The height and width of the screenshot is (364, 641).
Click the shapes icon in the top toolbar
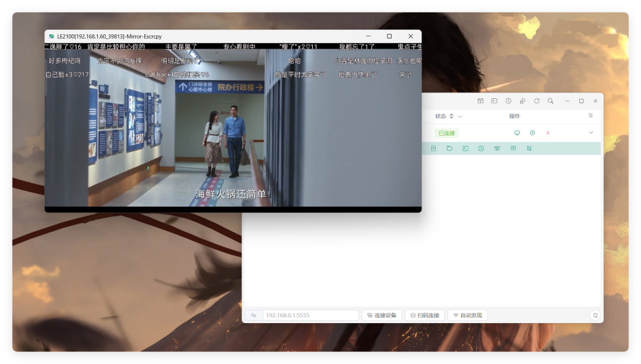[522, 101]
